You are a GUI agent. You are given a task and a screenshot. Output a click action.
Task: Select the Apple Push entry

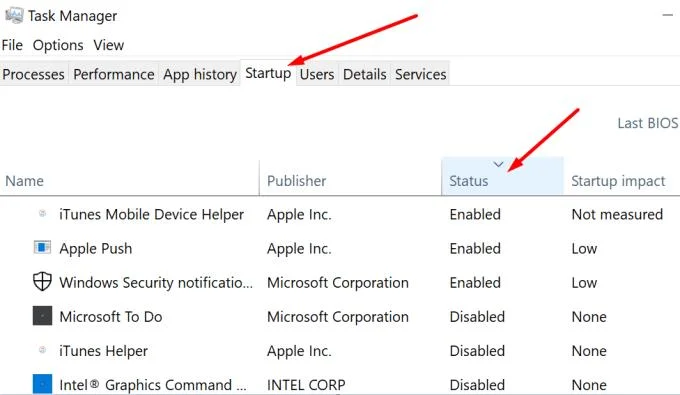pyautogui.click(x=95, y=248)
